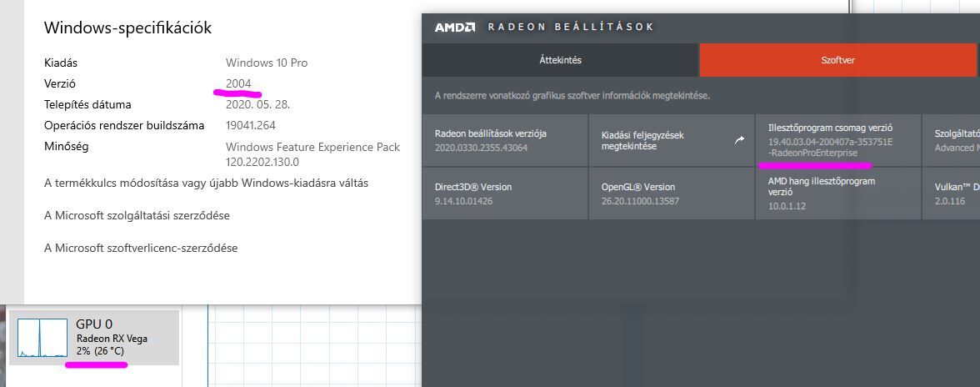Click Direct3D version value 9.14.10.01426
The width and height of the screenshot is (980, 387).
[x=463, y=201]
